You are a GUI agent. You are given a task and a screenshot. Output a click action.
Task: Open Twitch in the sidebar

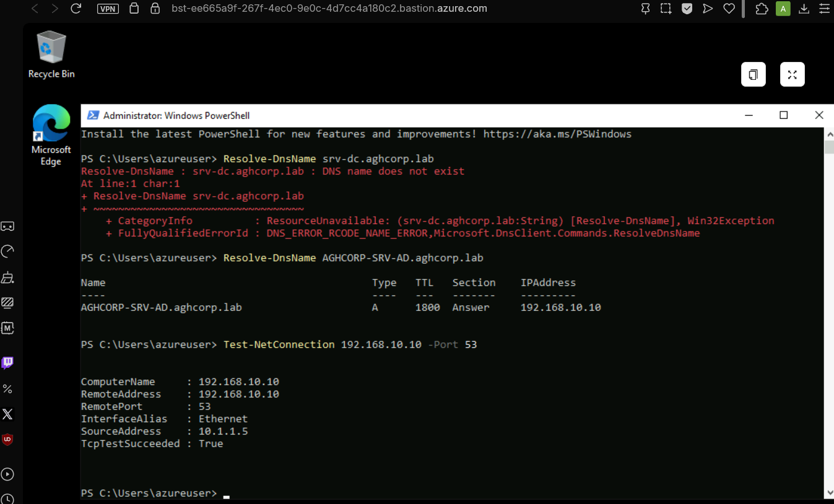(x=7, y=363)
